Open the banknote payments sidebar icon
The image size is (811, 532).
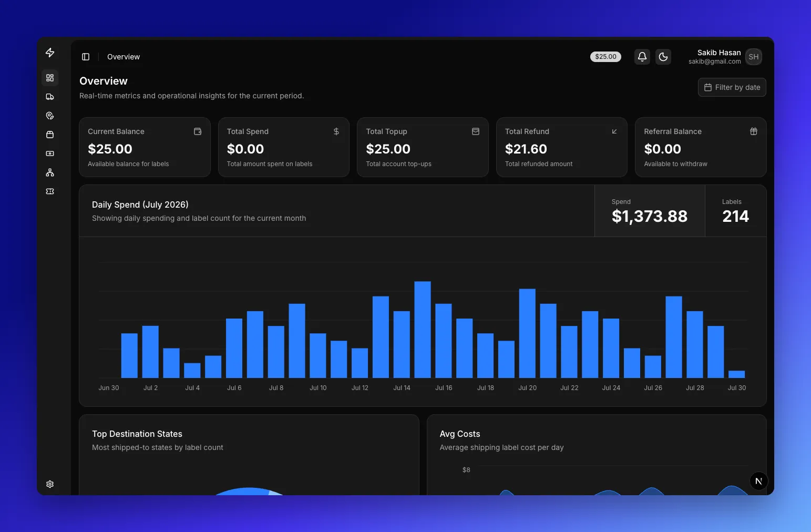[50, 154]
